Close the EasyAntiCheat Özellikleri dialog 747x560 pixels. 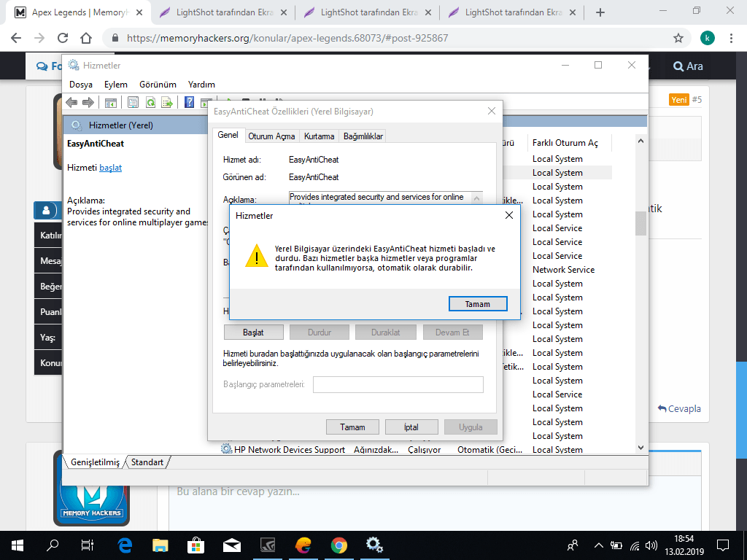492,111
